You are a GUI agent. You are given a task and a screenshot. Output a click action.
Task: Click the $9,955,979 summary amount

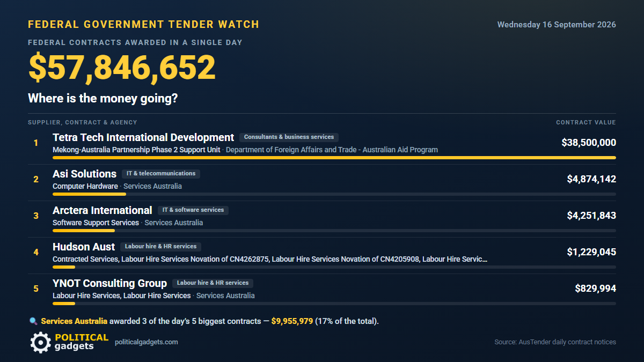click(292, 322)
